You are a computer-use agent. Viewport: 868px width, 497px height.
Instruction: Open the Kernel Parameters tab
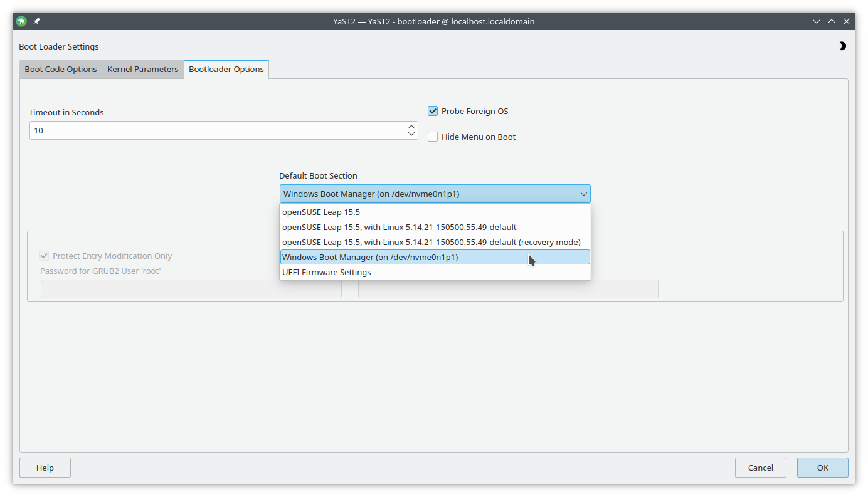point(143,70)
